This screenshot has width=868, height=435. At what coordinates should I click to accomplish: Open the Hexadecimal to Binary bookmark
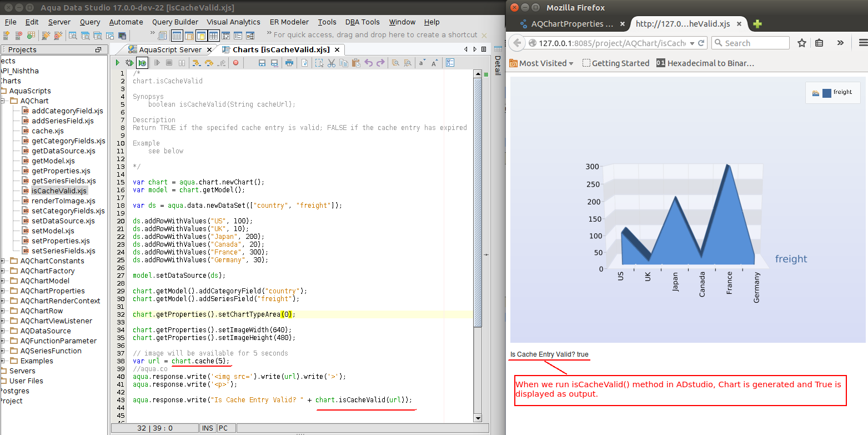pos(705,63)
